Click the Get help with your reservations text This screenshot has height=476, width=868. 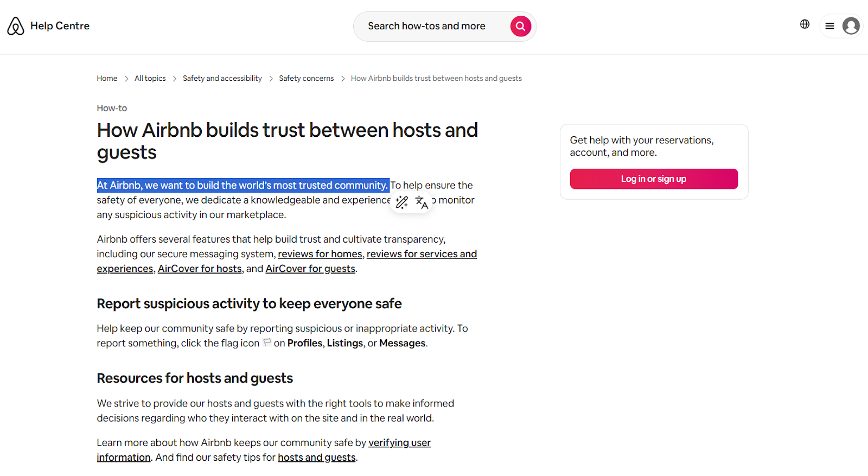click(642, 147)
